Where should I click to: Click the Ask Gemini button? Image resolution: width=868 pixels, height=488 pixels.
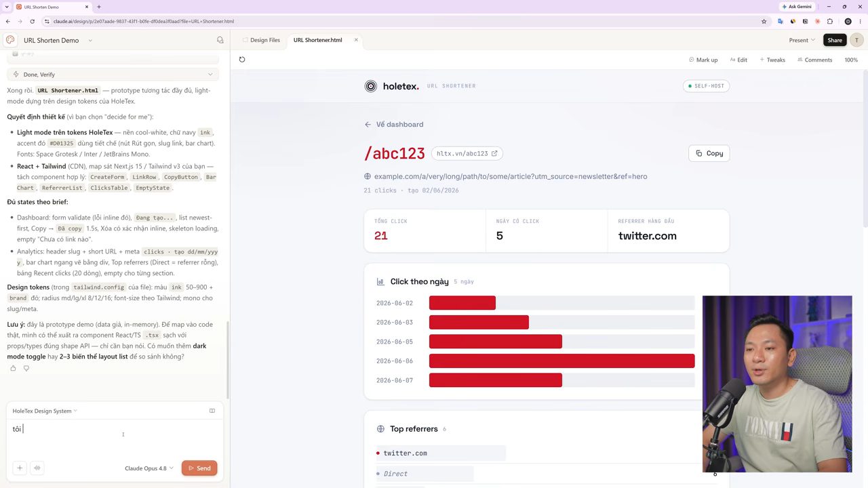coord(796,7)
